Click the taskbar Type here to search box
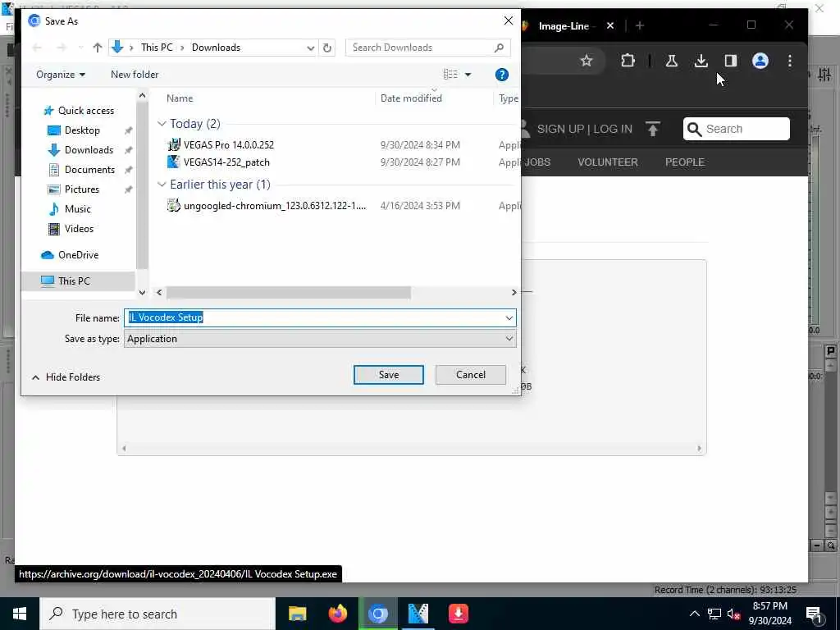 click(x=157, y=614)
